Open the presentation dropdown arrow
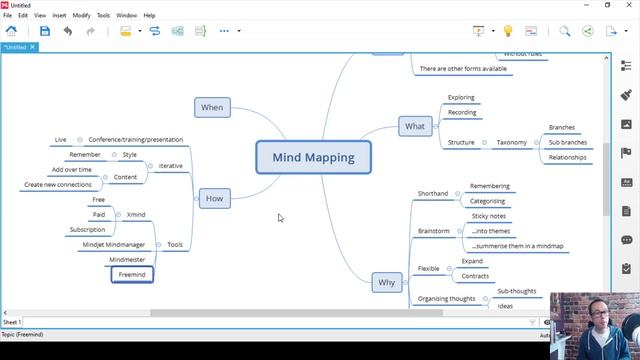The image size is (640, 360). [493, 31]
